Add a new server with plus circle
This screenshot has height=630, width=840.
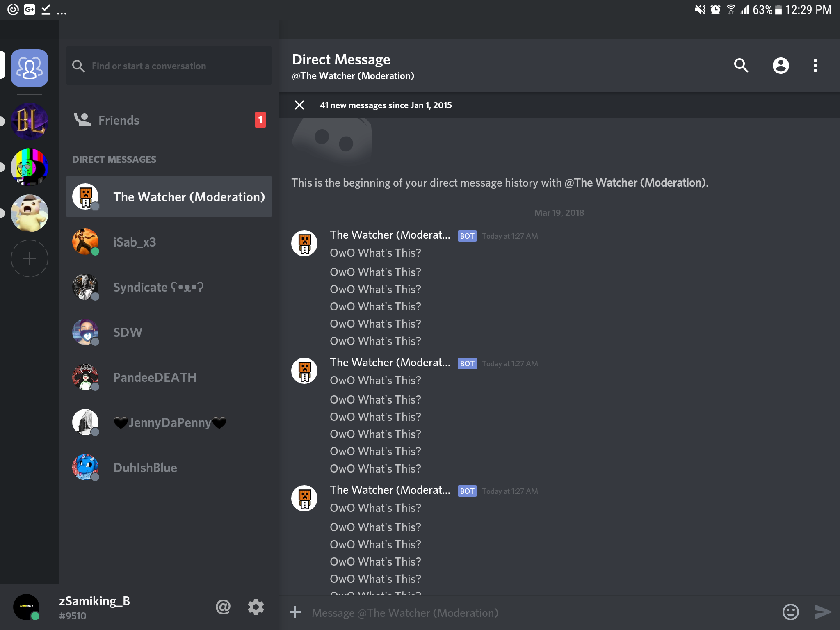pos(30,258)
